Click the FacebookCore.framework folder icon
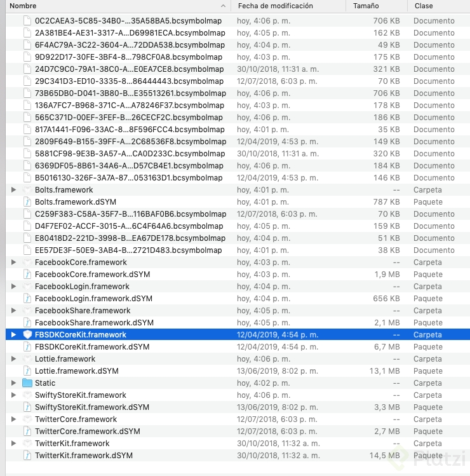470x476 pixels. click(27, 262)
